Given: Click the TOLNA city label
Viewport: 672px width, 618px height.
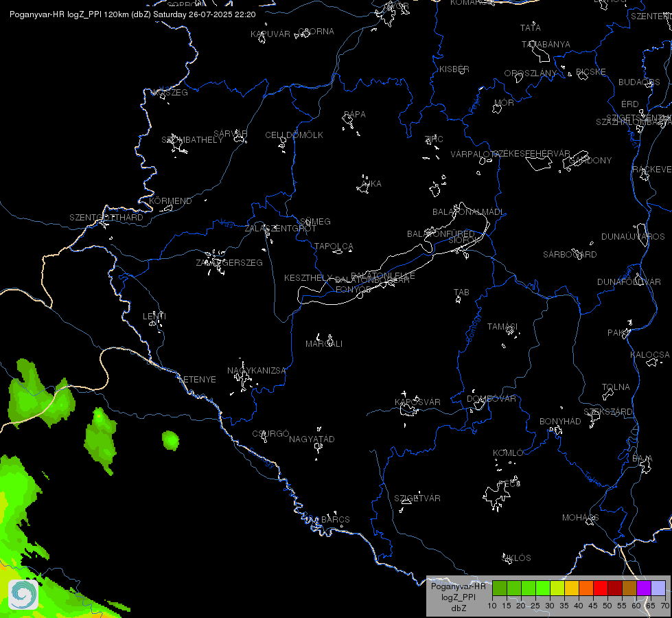Looking at the screenshot, I should (616, 387).
